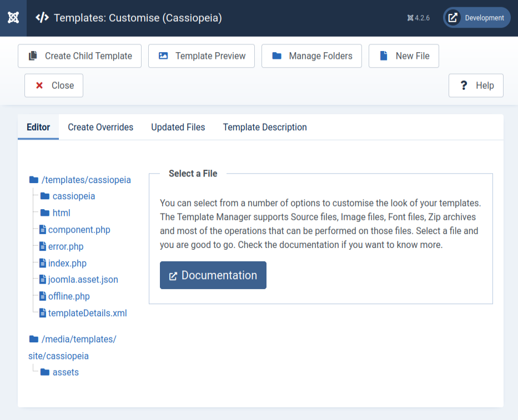Screen dimensions: 518x420
Task: Select the Template Description tab
Action: [265, 127]
